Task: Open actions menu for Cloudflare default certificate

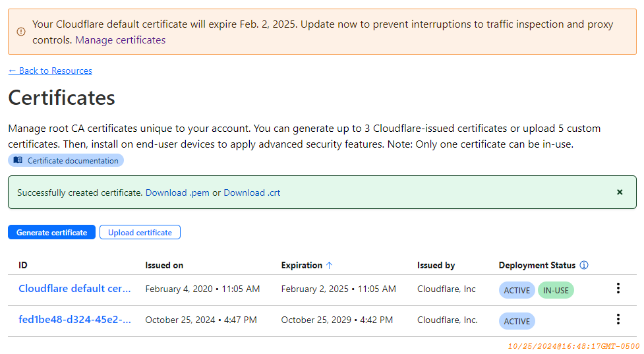Action: [x=618, y=289]
